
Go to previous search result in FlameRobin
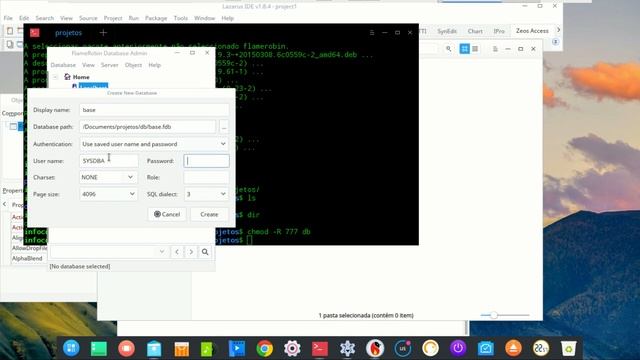click(x=177, y=252)
